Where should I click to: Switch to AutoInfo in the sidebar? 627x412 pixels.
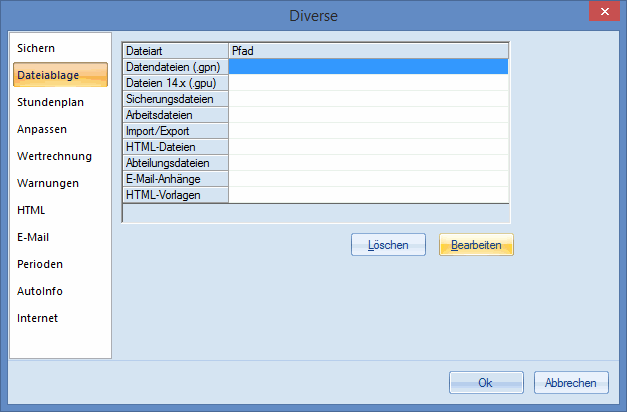pos(40,291)
